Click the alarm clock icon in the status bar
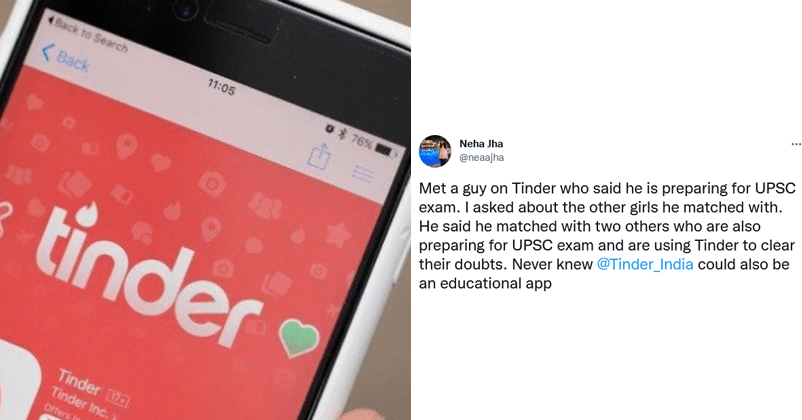 tap(331, 129)
